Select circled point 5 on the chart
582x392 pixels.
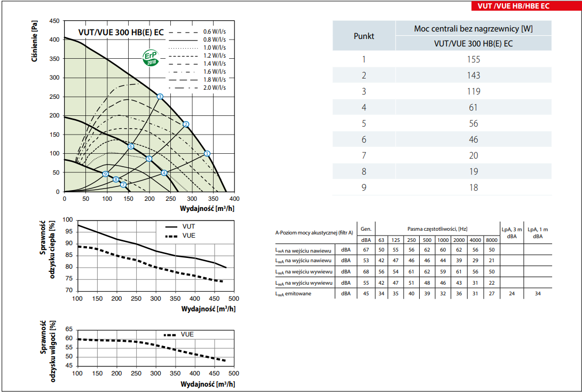tap(149, 159)
